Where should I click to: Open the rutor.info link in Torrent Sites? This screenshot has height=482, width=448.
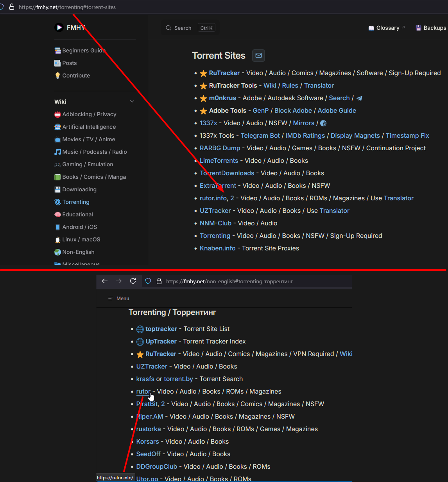tap(213, 198)
